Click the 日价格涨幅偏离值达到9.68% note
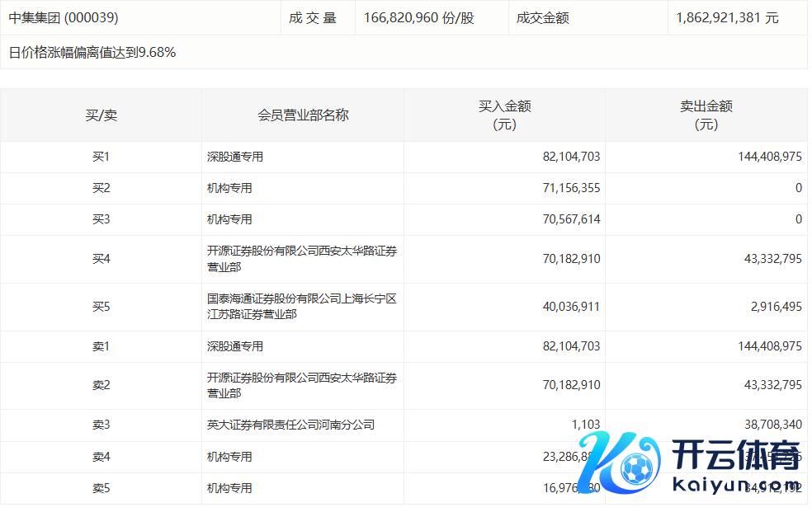812x512 pixels. 92,53
